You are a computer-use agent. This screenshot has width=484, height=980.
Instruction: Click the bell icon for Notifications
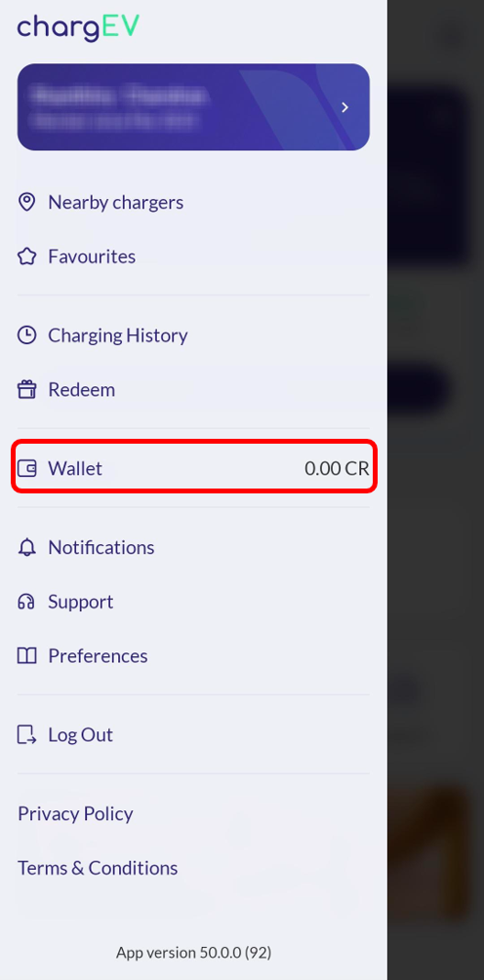(x=26, y=547)
